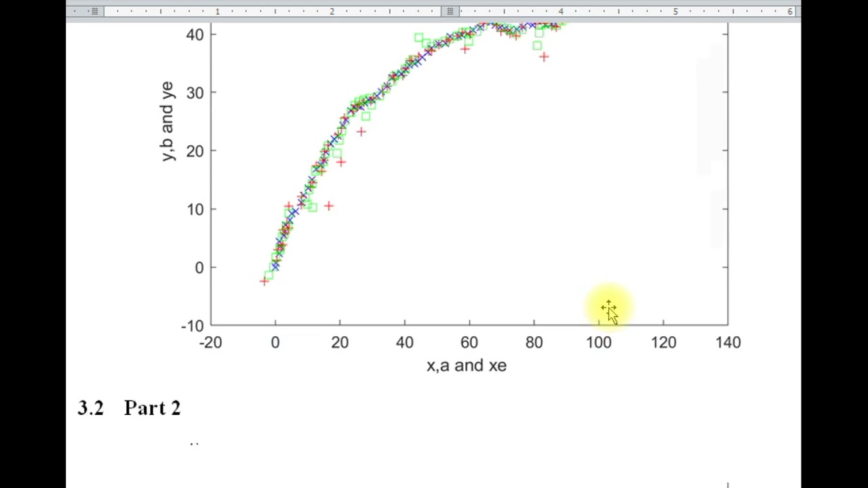Click the "3.2 Part 2" heading
This screenshot has height=488, width=868.
[x=130, y=408]
